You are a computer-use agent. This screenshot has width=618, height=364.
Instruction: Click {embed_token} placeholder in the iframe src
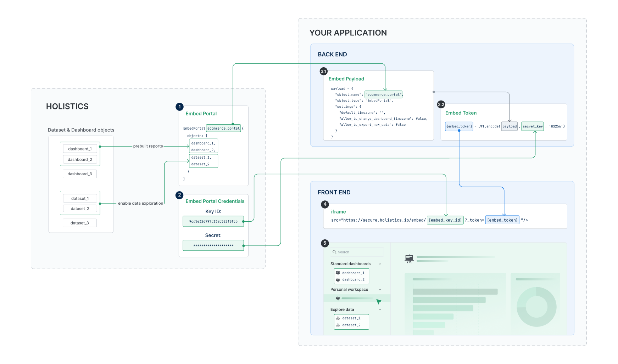tap(502, 220)
